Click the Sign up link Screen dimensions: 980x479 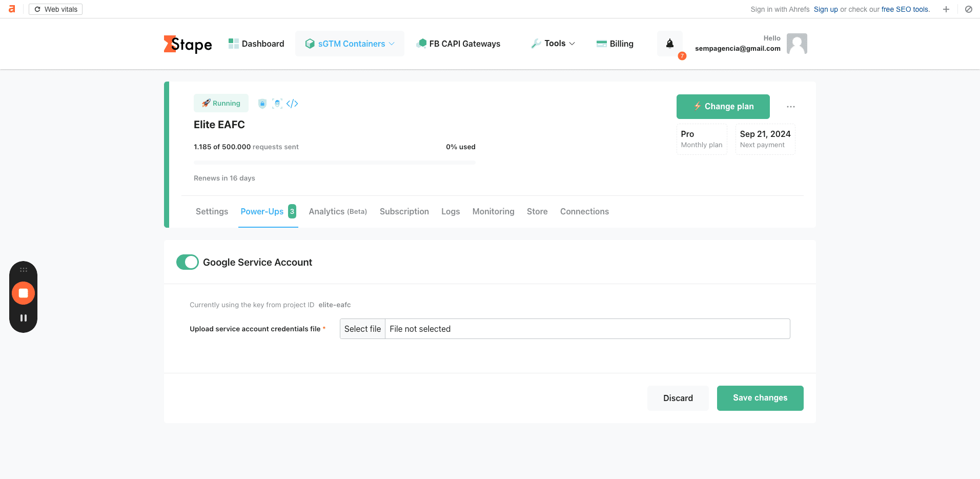pos(826,9)
